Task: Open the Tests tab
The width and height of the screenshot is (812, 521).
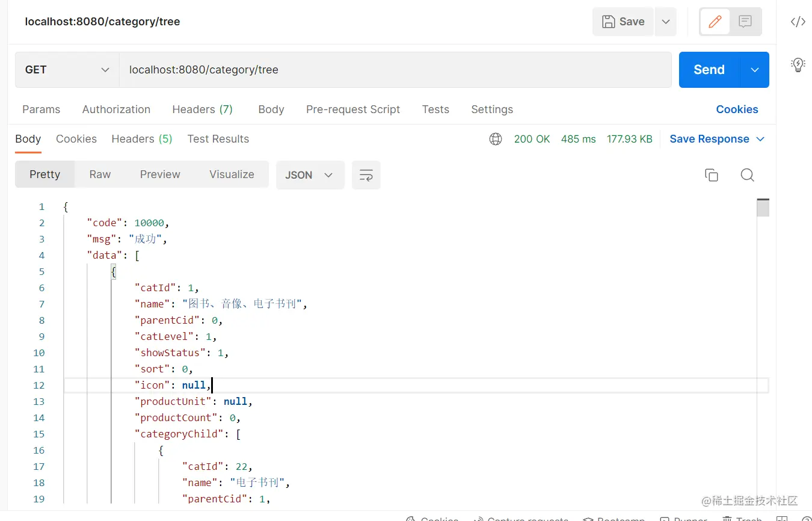Action: coord(435,109)
